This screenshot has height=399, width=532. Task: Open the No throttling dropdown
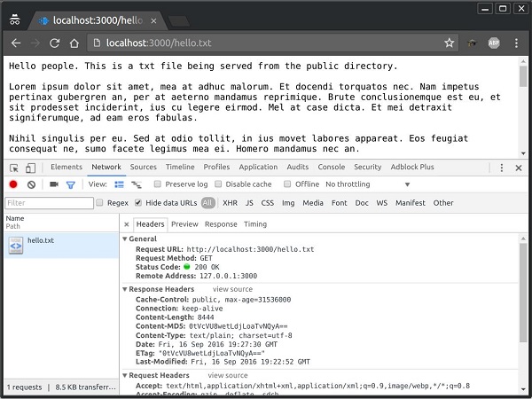pos(352,184)
